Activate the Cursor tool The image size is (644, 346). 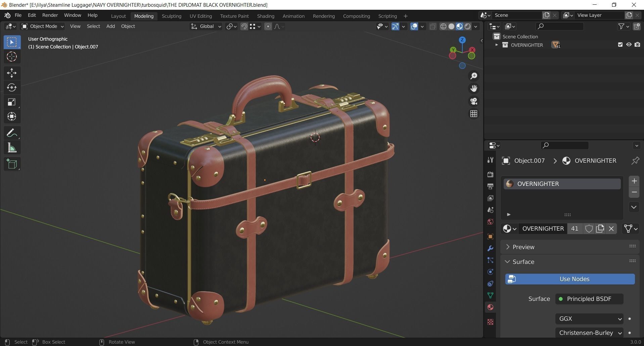[x=12, y=56]
